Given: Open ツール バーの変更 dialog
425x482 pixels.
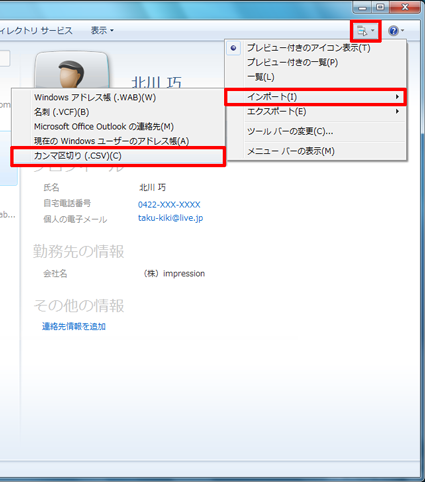Looking at the screenshot, I should click(316, 131).
